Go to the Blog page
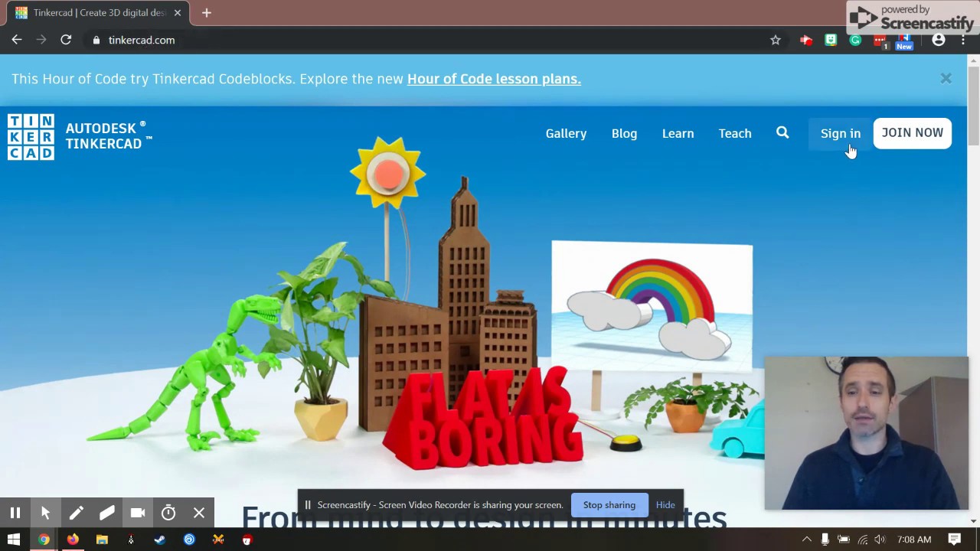 pyautogui.click(x=624, y=133)
